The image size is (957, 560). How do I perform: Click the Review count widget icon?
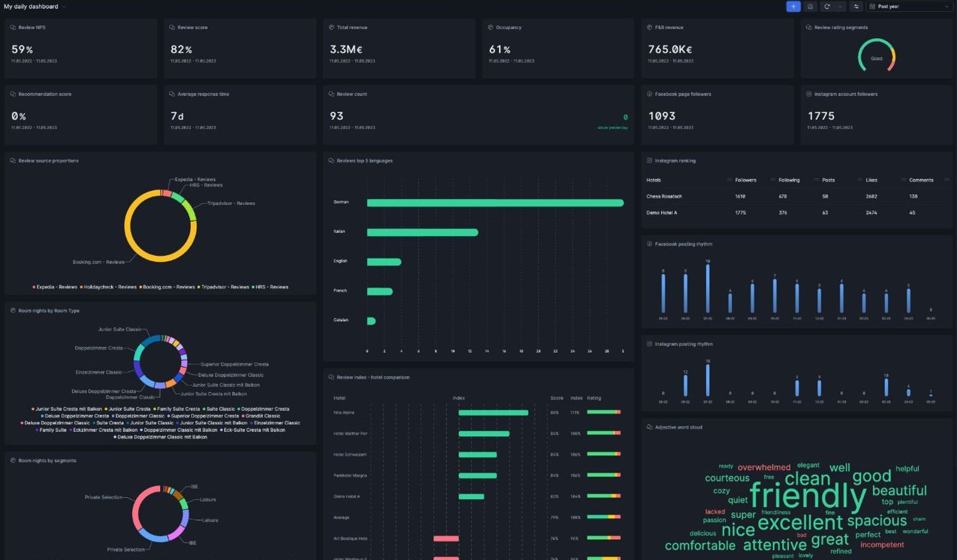coord(331,94)
